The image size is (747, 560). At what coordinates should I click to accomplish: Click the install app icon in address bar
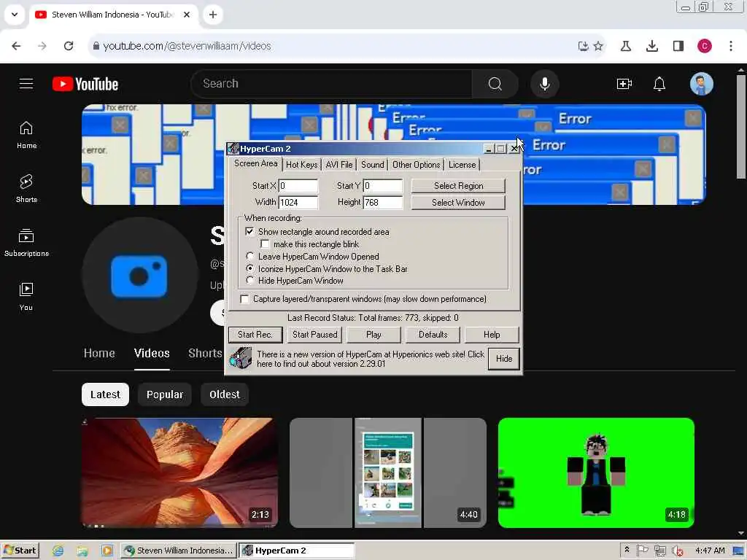[x=583, y=46]
